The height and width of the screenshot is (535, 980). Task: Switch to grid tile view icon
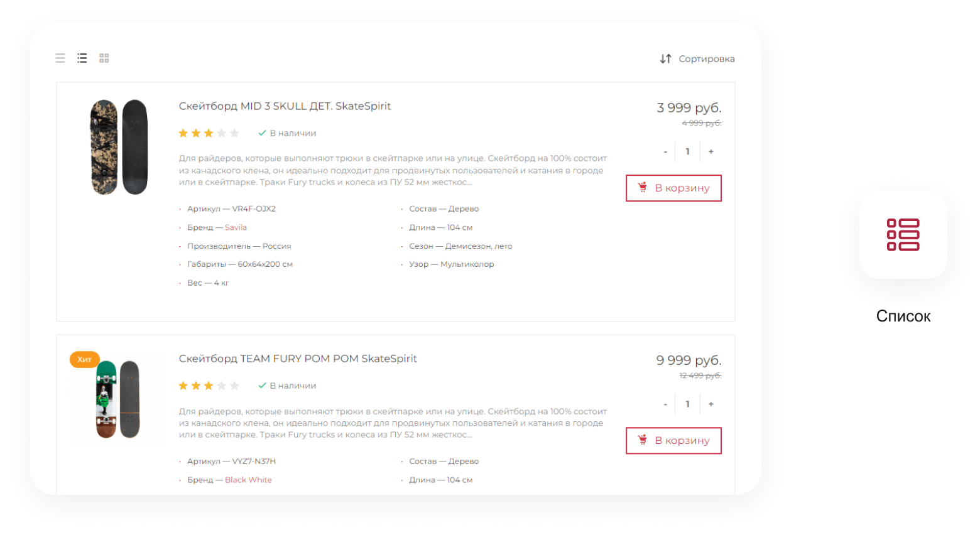[x=104, y=58]
